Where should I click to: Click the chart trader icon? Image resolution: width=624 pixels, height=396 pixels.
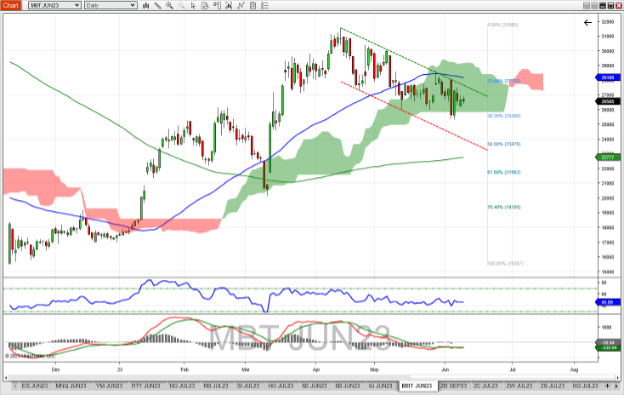pos(217,5)
